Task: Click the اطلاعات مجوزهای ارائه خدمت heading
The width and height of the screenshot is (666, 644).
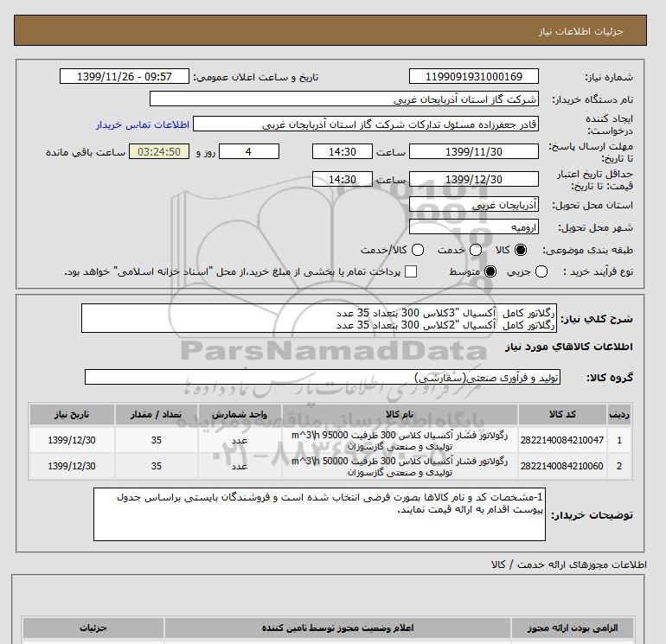Action: pos(569,564)
